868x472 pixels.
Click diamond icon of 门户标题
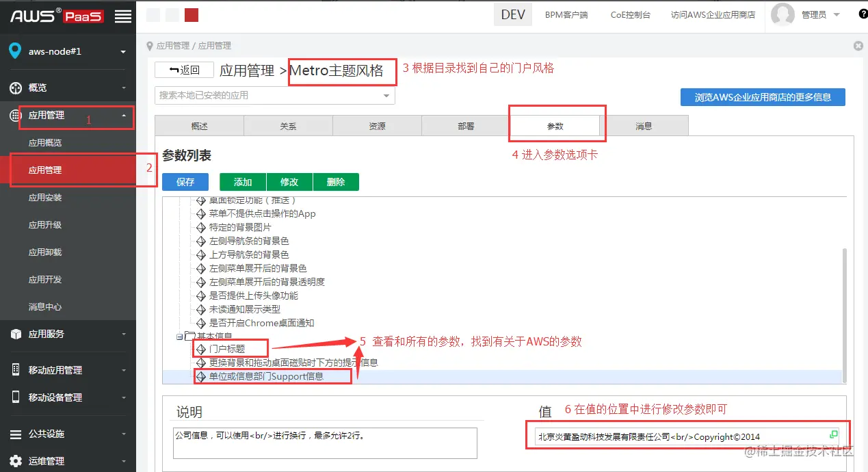click(x=201, y=349)
